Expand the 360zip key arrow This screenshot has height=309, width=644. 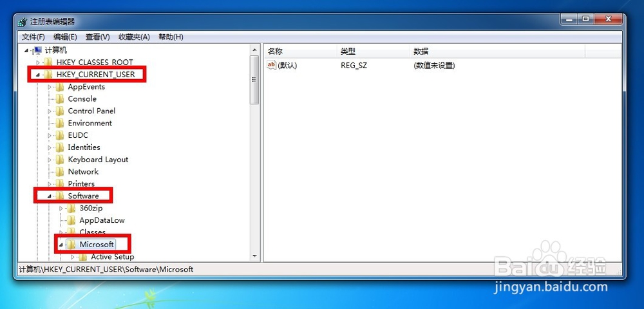click(61, 208)
